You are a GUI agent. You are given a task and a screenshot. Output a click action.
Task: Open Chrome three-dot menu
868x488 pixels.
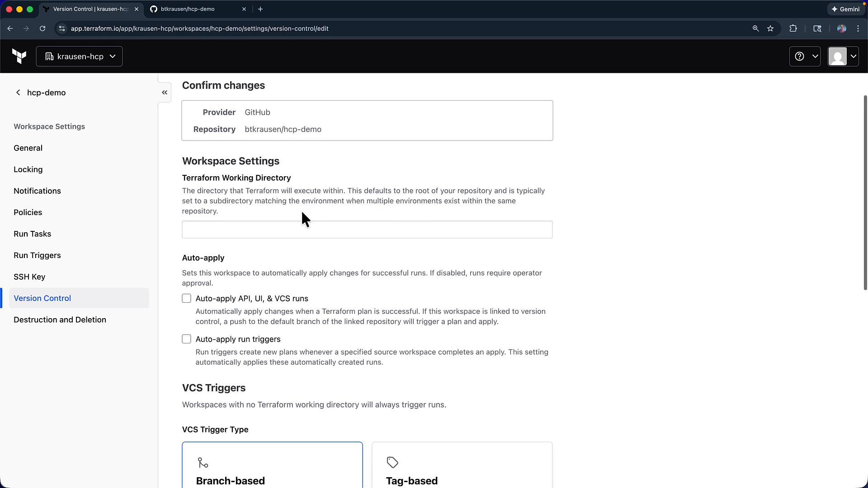[x=858, y=28]
